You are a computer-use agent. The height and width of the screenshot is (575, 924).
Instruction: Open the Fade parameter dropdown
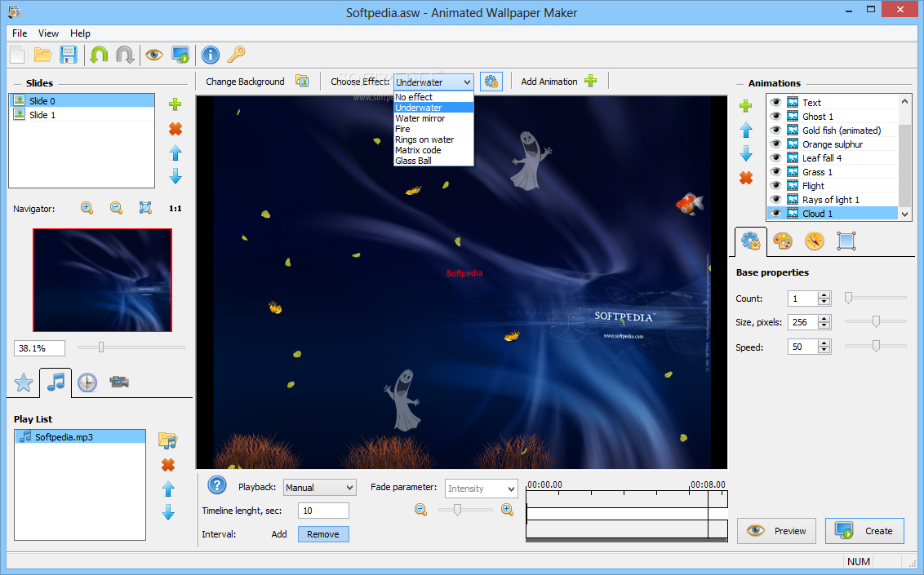tap(481, 489)
